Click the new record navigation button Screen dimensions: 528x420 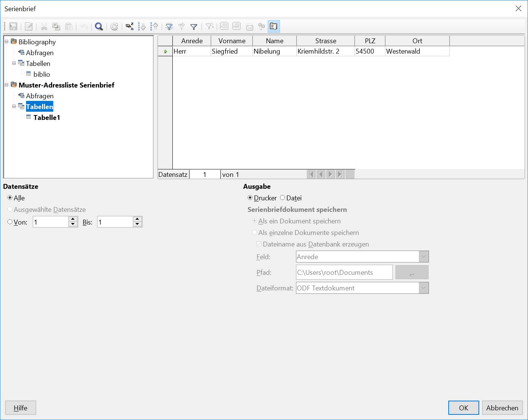click(350, 174)
